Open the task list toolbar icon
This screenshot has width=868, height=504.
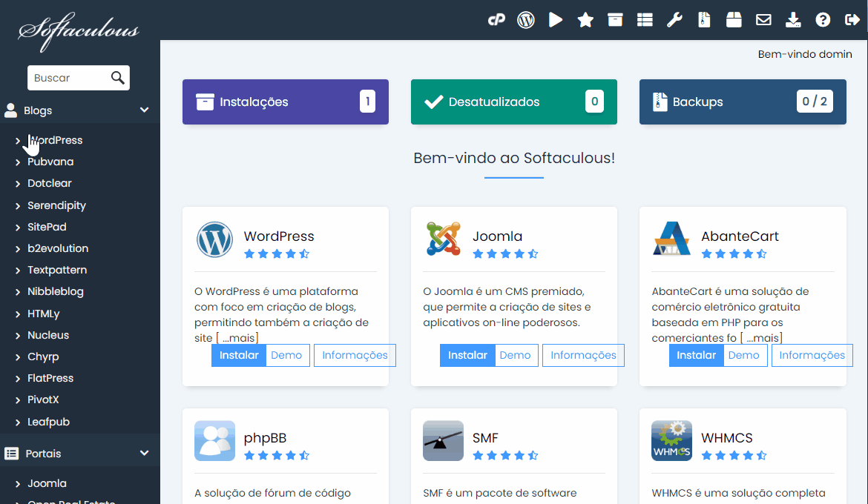pyautogui.click(x=645, y=21)
